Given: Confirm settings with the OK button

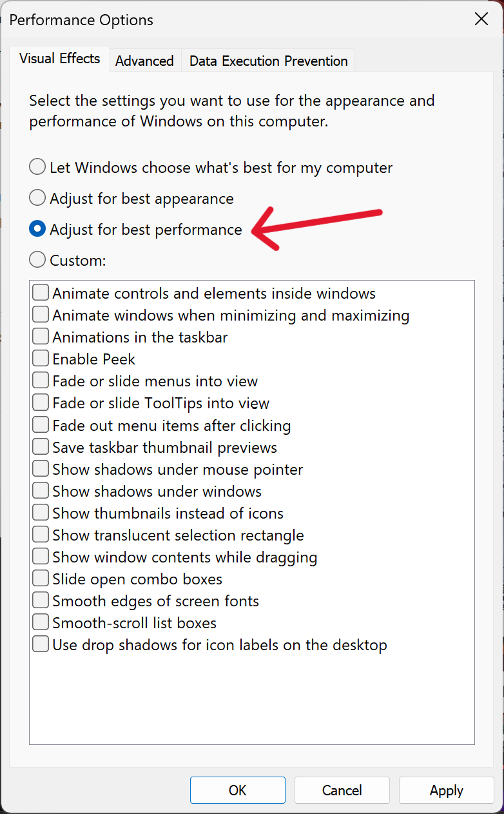Looking at the screenshot, I should (237, 790).
